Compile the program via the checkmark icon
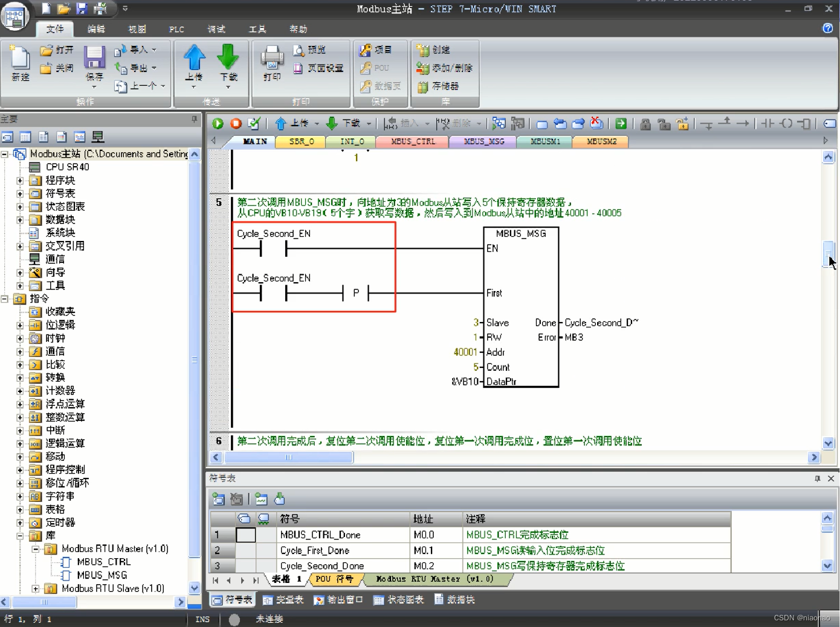The height and width of the screenshot is (627, 840). (254, 123)
